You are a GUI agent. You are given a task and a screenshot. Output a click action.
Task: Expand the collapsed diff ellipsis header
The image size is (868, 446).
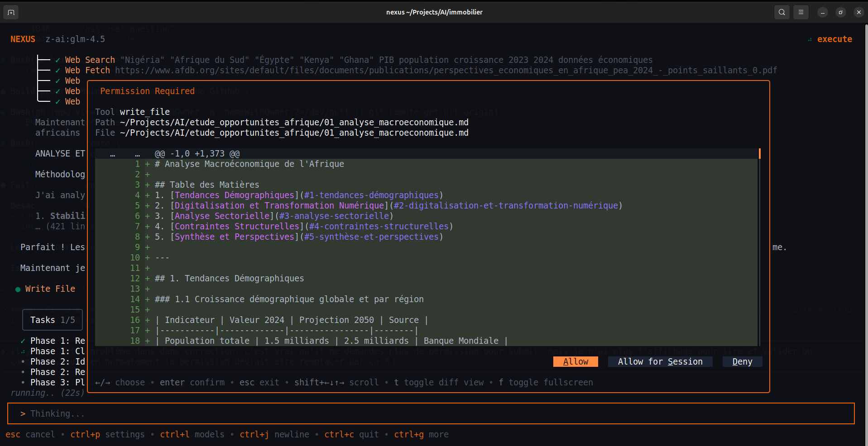click(x=125, y=154)
